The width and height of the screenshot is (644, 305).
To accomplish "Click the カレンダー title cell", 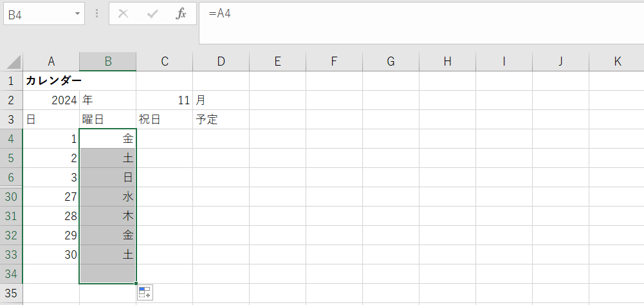I will [x=53, y=81].
